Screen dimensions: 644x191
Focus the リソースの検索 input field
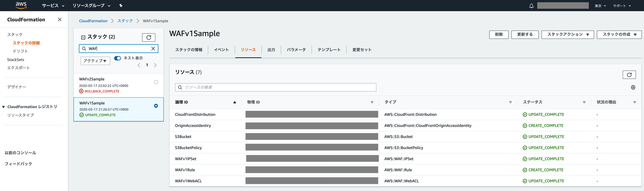pos(276,87)
